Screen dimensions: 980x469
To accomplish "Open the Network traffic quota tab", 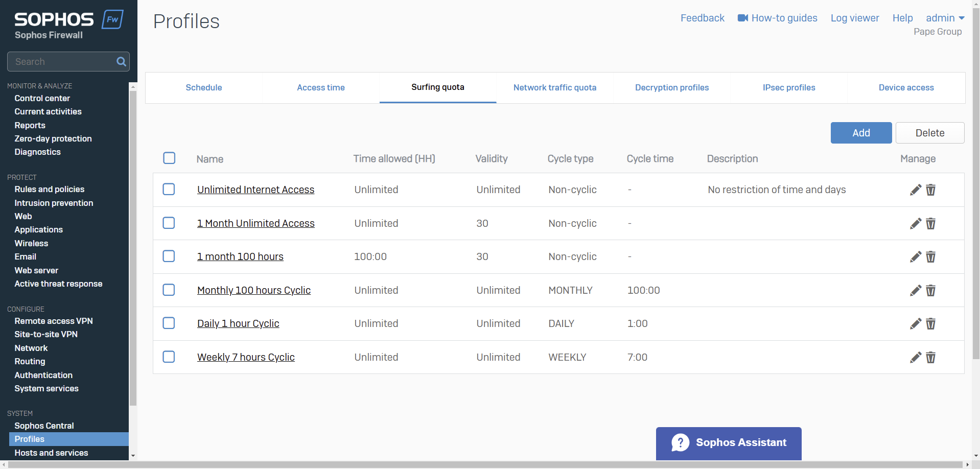I will click(555, 87).
